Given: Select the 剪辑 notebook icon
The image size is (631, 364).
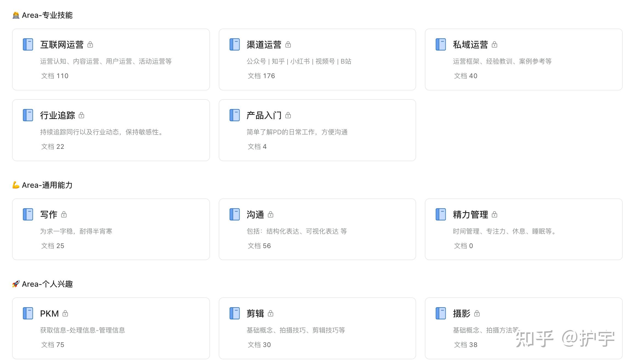Looking at the screenshot, I should [234, 313].
